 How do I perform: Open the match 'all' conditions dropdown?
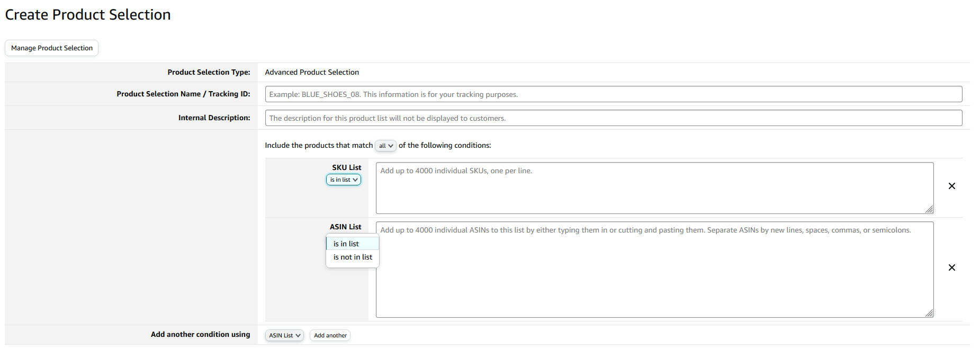click(385, 146)
